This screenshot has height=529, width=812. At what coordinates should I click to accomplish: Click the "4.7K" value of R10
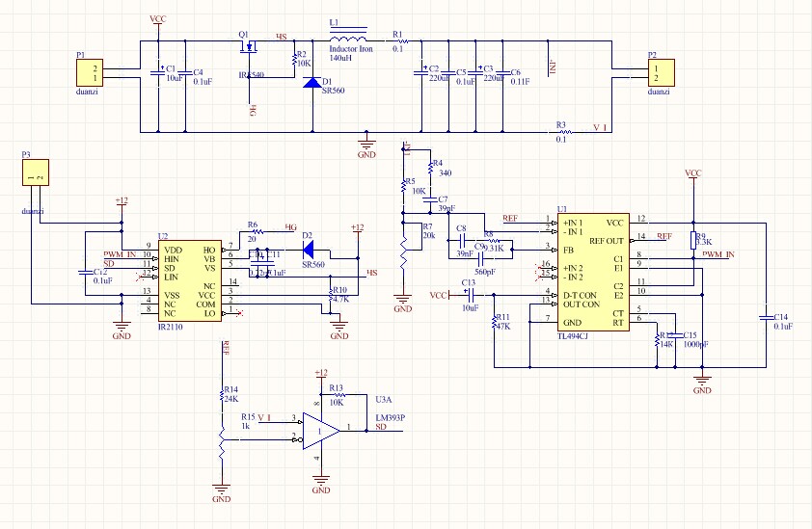pos(340,299)
